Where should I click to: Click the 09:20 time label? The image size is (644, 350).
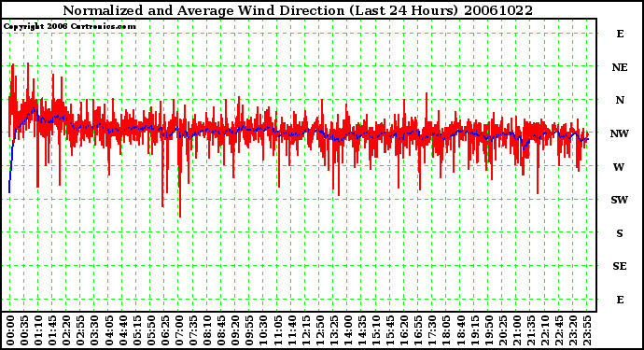pyautogui.click(x=235, y=330)
